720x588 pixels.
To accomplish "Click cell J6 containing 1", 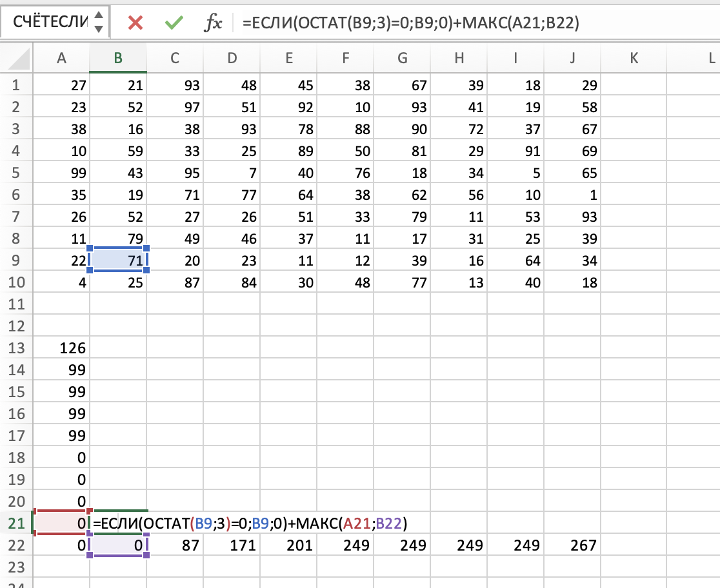I will 572,195.
